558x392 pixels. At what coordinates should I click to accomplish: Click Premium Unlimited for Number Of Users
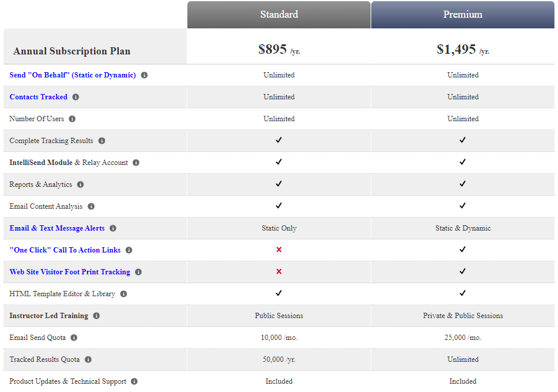(463, 119)
